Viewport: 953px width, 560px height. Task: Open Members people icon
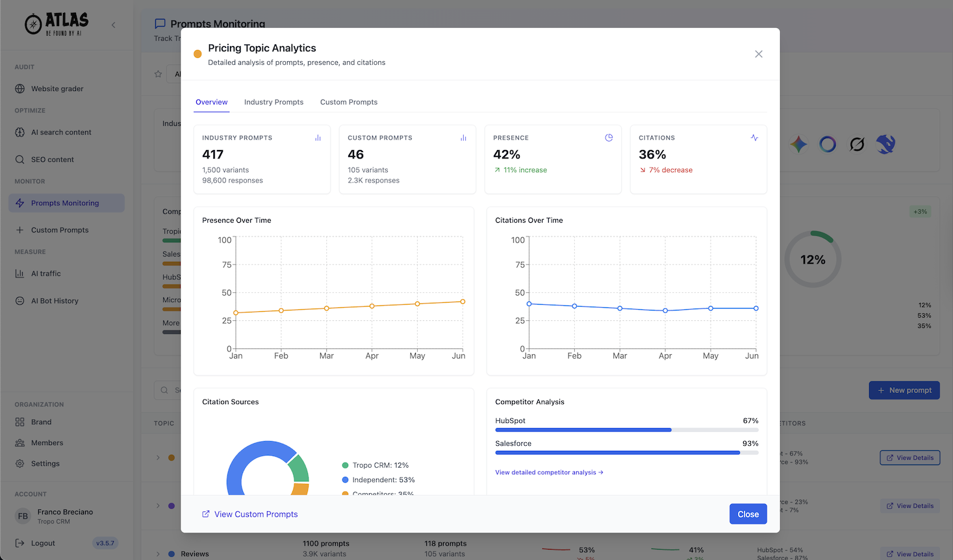click(20, 443)
